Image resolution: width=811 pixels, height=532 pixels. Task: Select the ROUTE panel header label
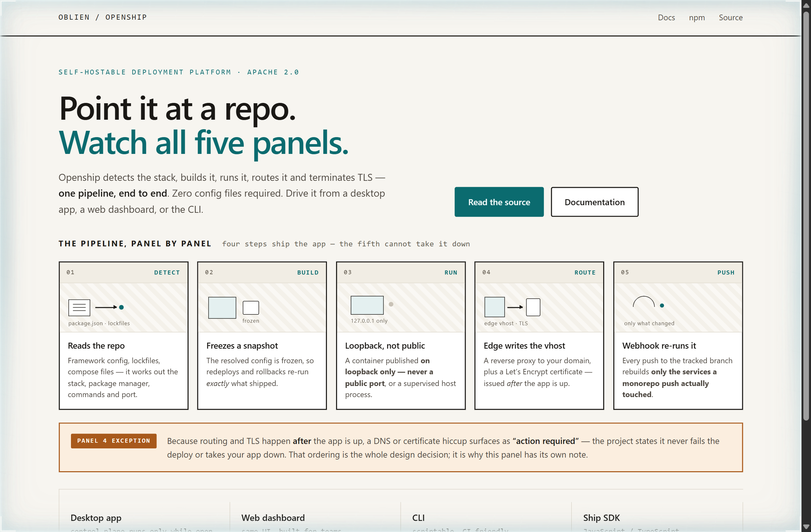pos(585,272)
